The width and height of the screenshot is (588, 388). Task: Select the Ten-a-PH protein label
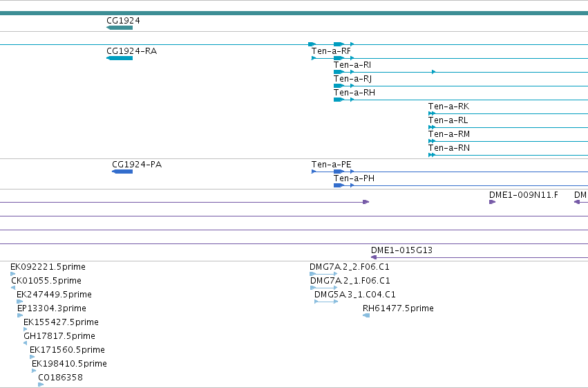click(354, 178)
